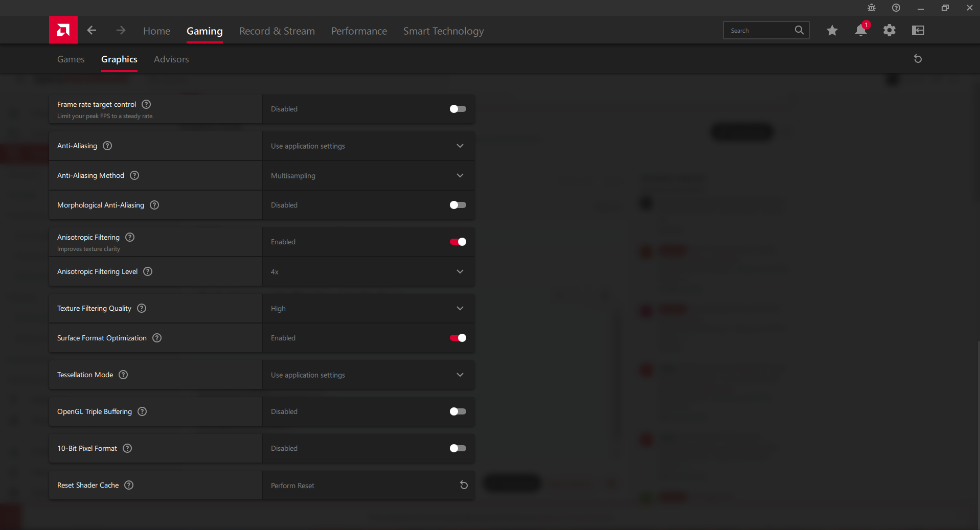
Task: Enable Frame rate target control toggle
Action: (x=458, y=109)
